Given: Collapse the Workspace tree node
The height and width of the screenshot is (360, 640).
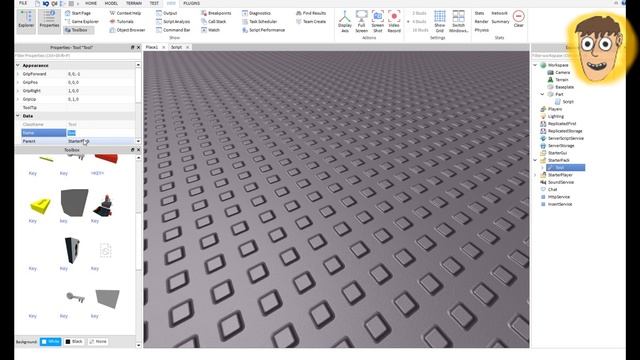Looking at the screenshot, I should [535, 65].
